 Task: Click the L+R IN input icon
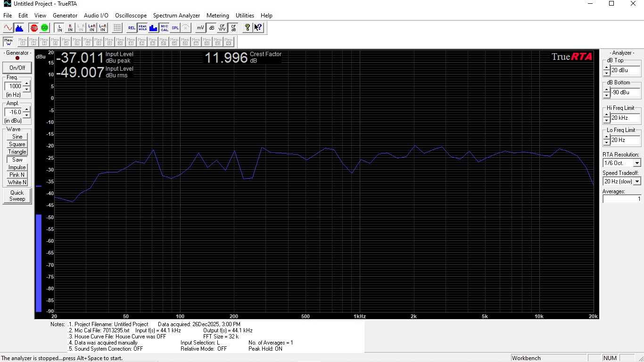point(91,28)
